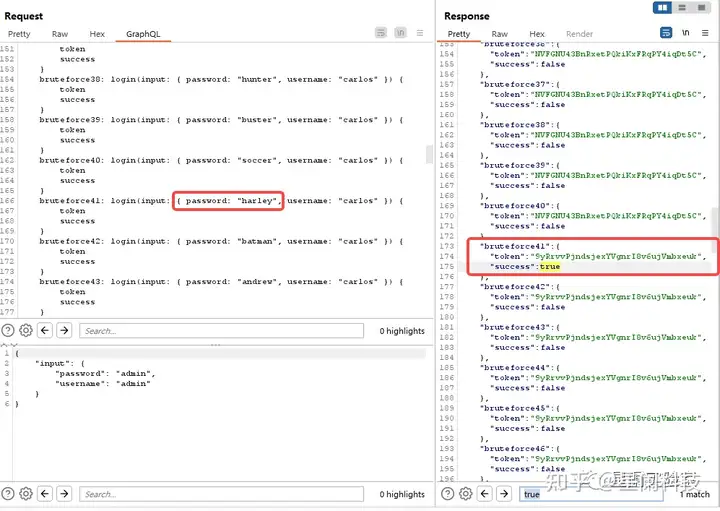Open help icon in Response search bar
The height and width of the screenshot is (511, 720).
pos(448,494)
